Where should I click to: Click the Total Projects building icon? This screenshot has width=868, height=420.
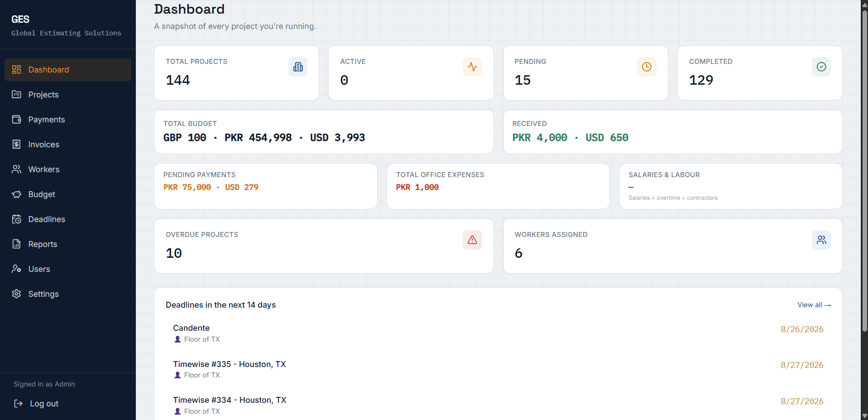(x=298, y=67)
